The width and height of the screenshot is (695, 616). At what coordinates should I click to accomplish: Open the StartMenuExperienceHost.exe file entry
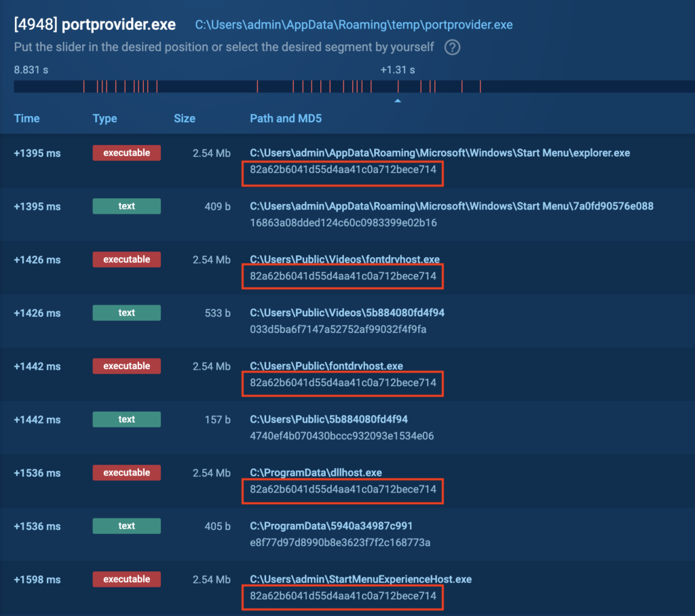360,579
